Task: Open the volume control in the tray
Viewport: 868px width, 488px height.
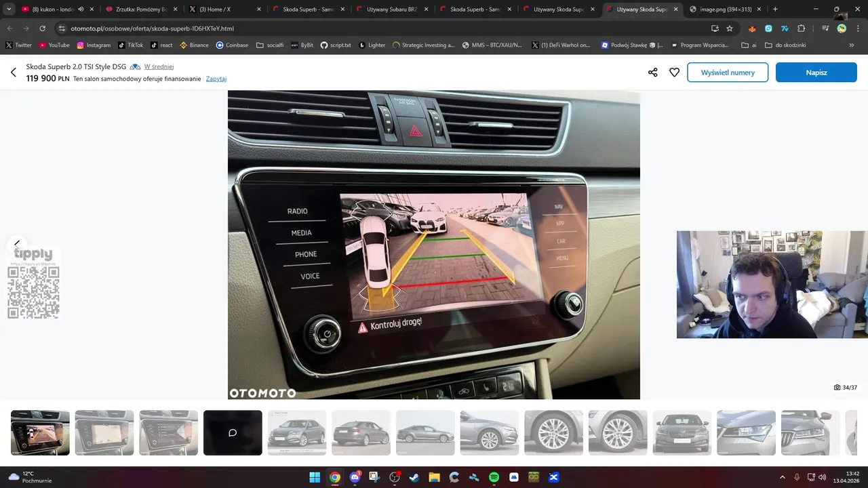Action: click(823, 477)
